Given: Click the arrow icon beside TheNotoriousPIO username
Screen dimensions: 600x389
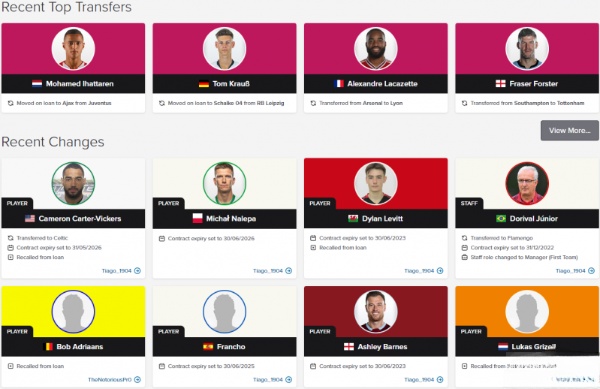Looking at the screenshot, I should [x=137, y=380].
